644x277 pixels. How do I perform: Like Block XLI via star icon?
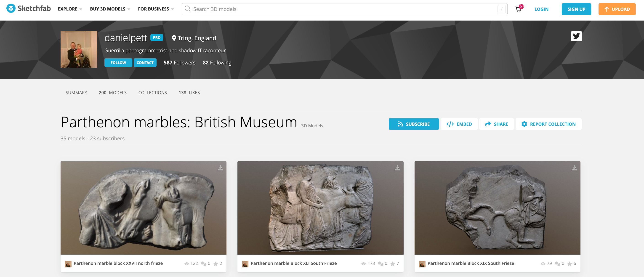[393, 264]
